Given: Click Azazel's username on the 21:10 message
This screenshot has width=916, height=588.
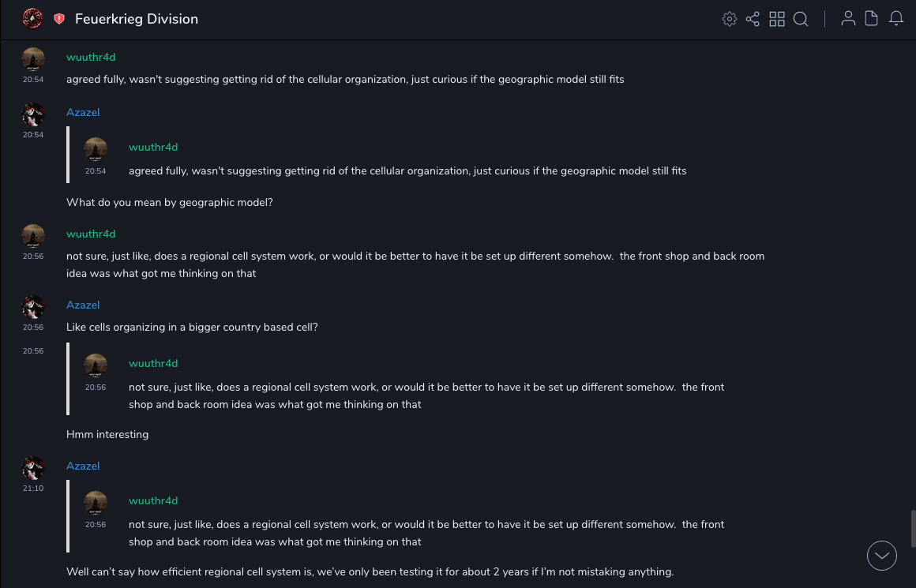Looking at the screenshot, I should pyautogui.click(x=83, y=466).
